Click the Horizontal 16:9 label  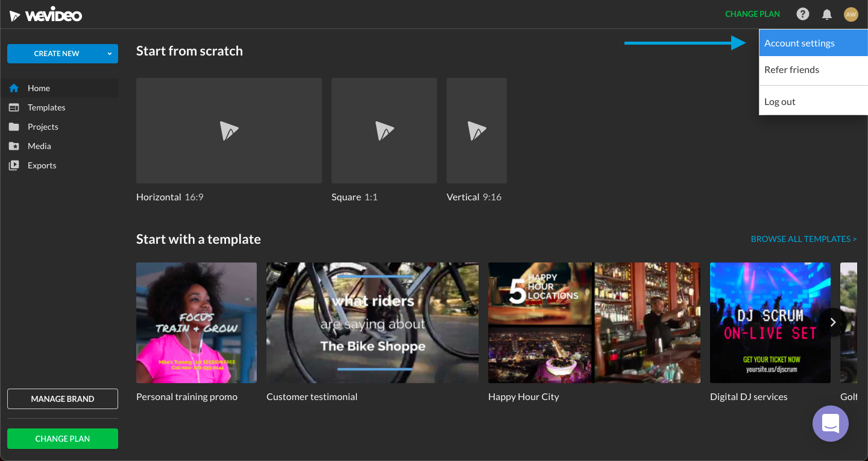pyautogui.click(x=170, y=197)
